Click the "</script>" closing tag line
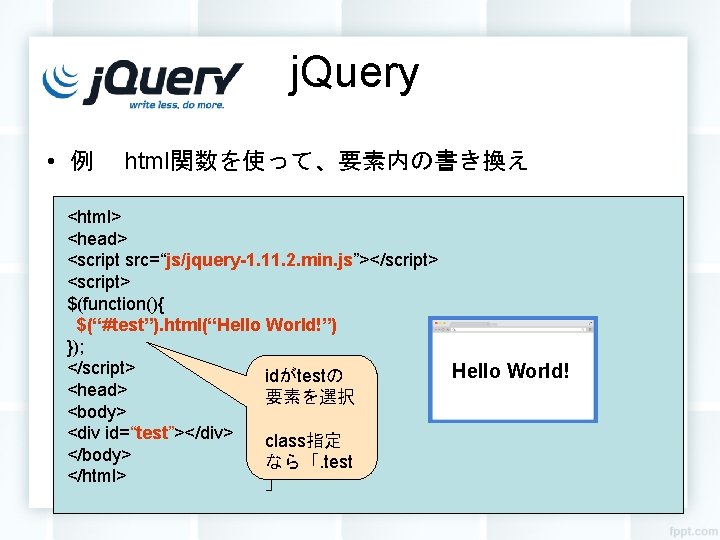 pyautogui.click(x=101, y=368)
